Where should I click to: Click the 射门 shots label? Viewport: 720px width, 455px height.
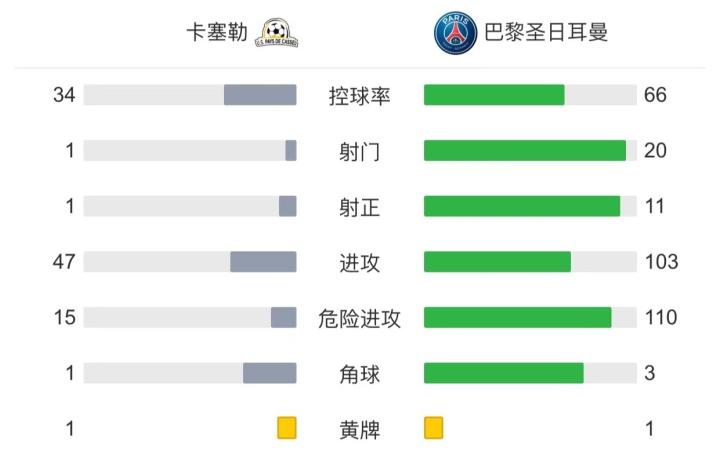[x=360, y=151]
